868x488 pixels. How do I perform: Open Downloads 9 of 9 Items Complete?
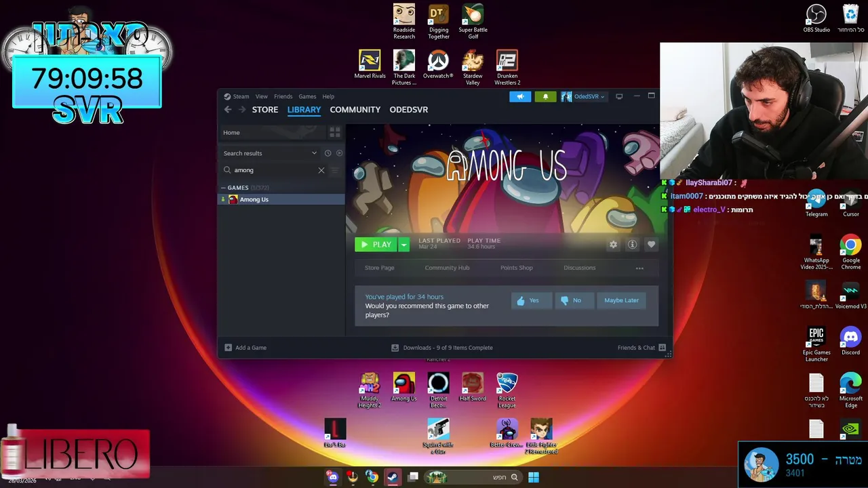point(442,348)
